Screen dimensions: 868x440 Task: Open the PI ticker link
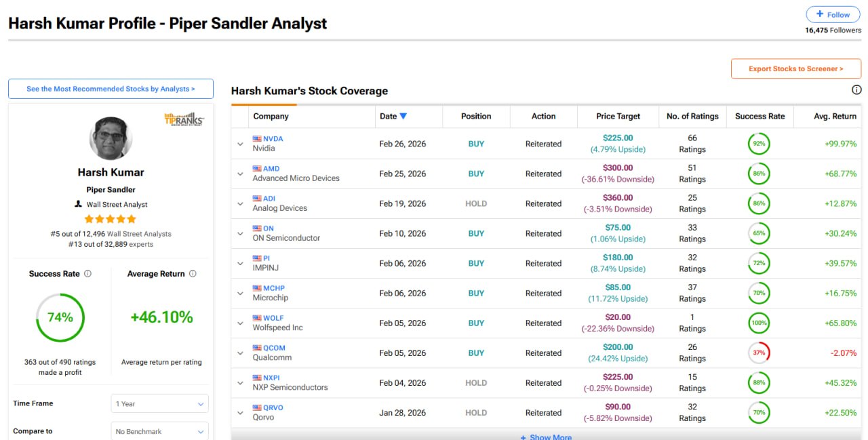point(267,258)
